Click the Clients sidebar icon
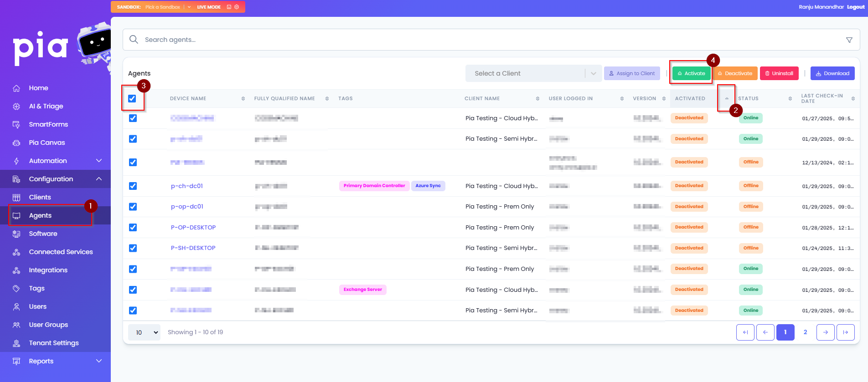 [16, 198]
